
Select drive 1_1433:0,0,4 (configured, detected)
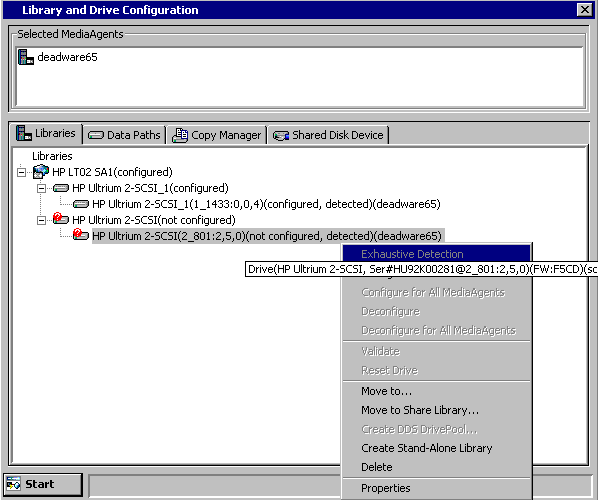(266, 204)
